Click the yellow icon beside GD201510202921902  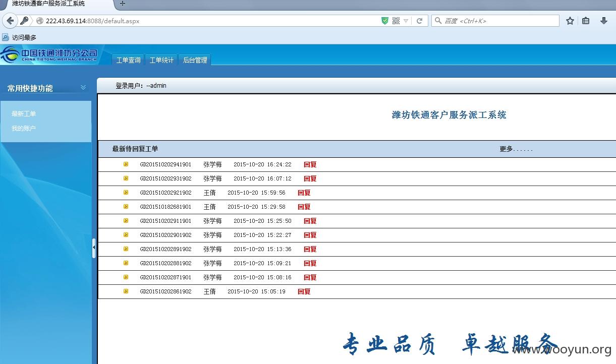click(x=126, y=192)
